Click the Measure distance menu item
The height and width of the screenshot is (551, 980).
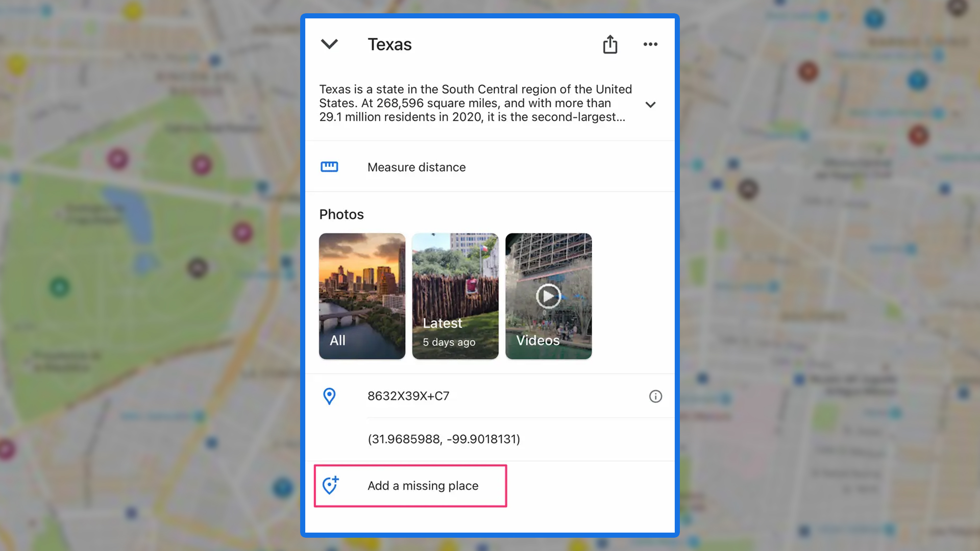416,166
